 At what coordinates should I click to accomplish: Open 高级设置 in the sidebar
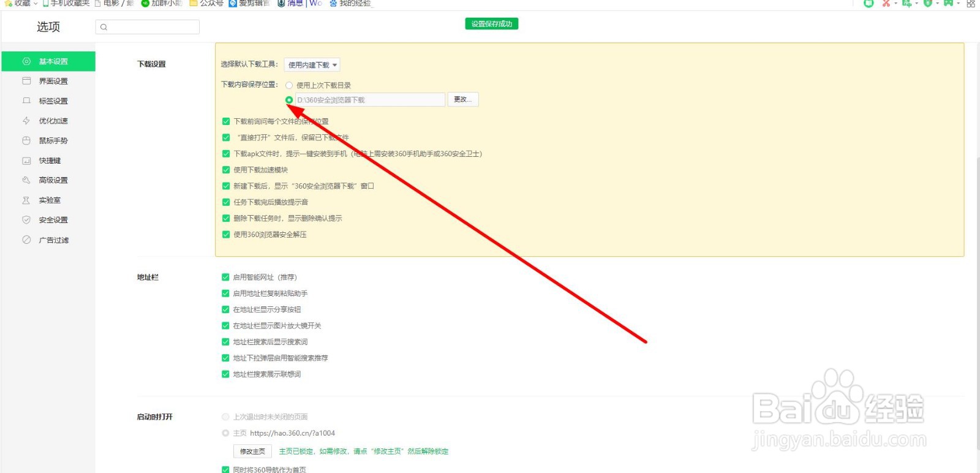[48, 180]
